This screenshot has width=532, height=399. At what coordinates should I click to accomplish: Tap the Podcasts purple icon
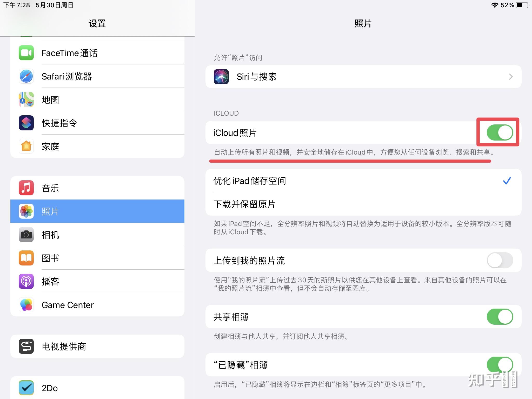click(26, 281)
